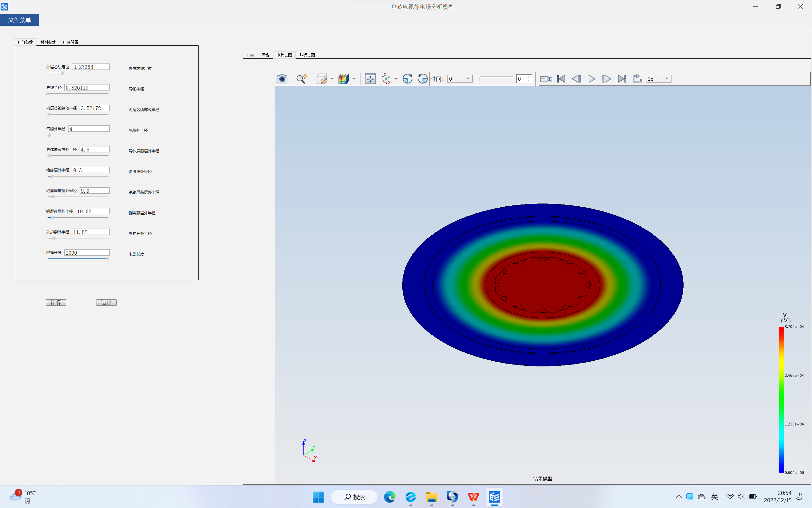Click the magnifier with lightning search icon
Screen dimensions: 812x508
click(x=301, y=79)
